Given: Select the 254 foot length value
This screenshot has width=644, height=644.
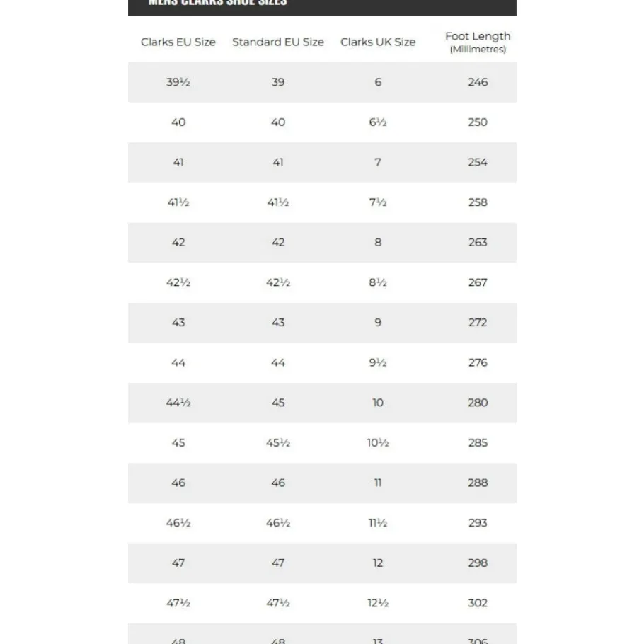Looking at the screenshot, I should tap(478, 162).
